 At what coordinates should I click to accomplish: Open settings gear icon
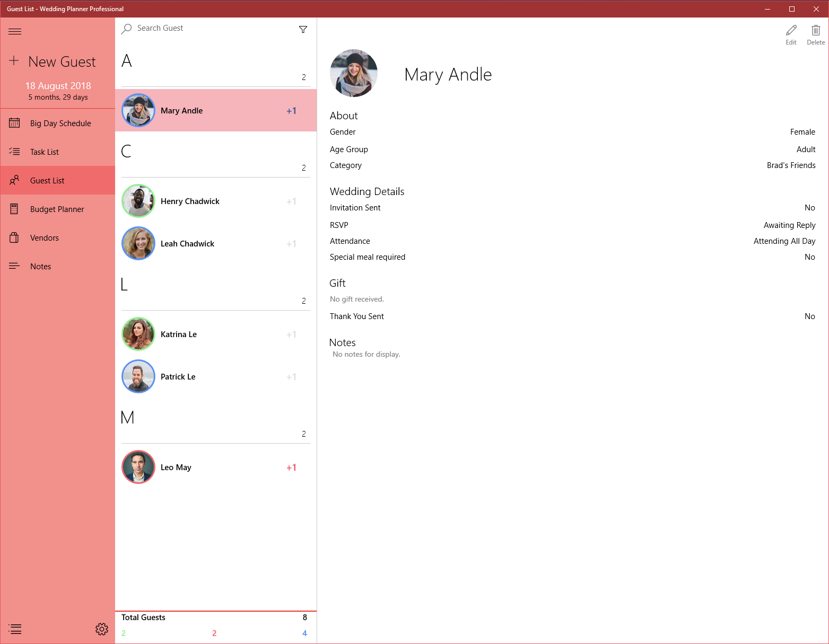click(x=102, y=629)
